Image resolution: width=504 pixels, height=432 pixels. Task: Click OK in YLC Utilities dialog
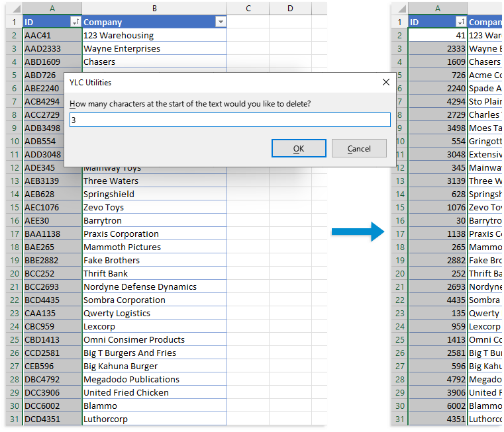[299, 148]
